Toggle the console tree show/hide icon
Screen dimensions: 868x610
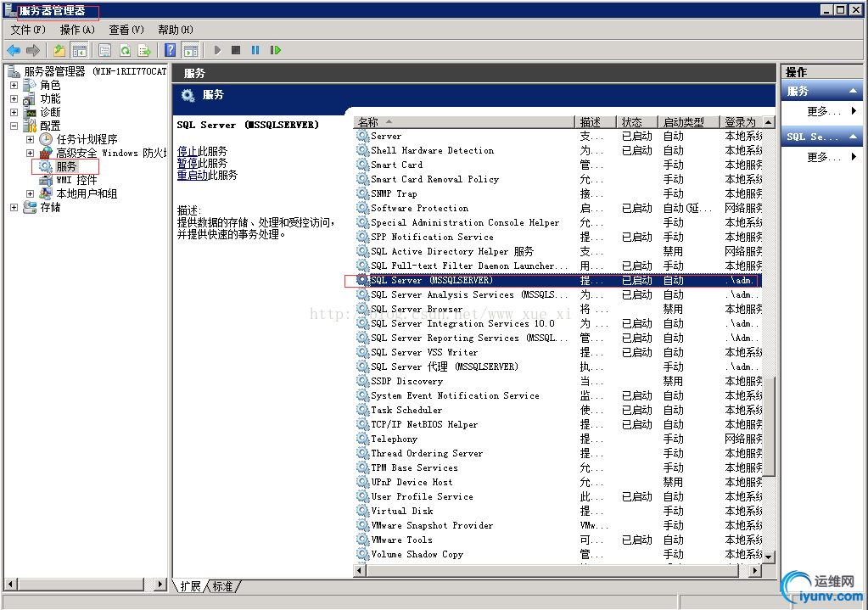[x=79, y=50]
